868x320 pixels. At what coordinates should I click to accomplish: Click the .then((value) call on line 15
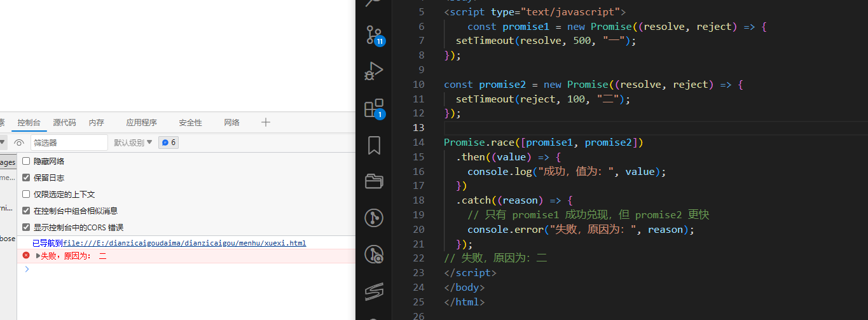coord(499,157)
